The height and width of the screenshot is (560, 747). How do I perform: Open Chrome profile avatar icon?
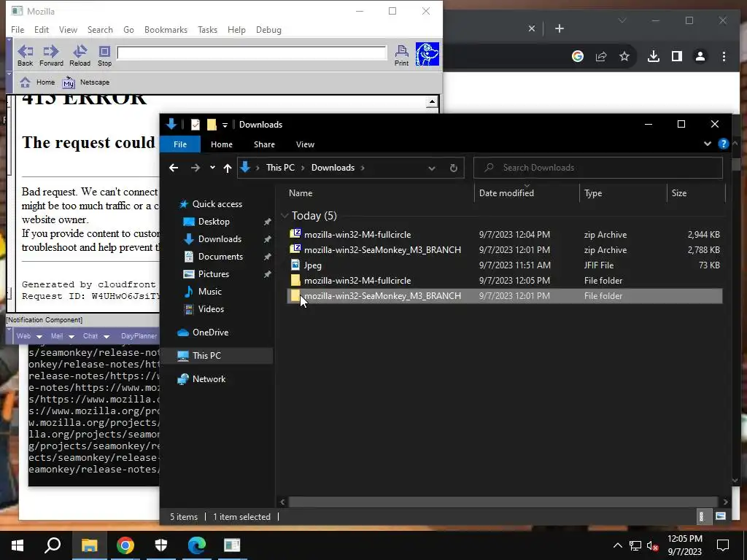click(700, 56)
